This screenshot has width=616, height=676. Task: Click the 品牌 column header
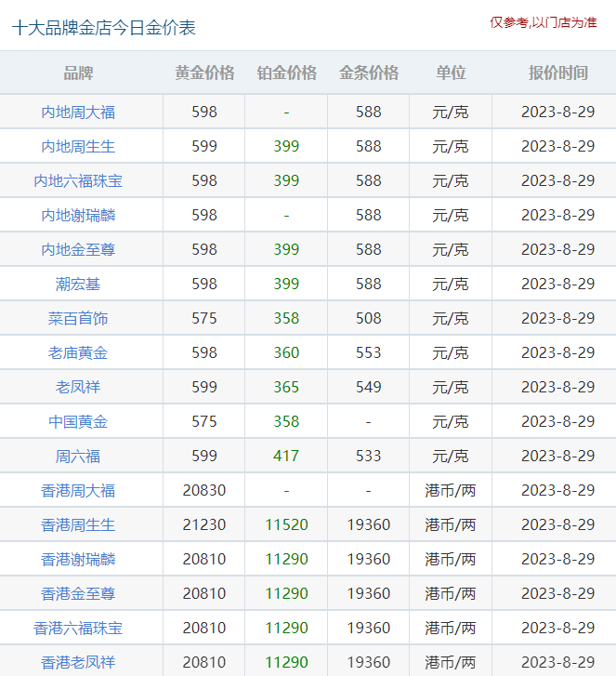tap(78, 73)
